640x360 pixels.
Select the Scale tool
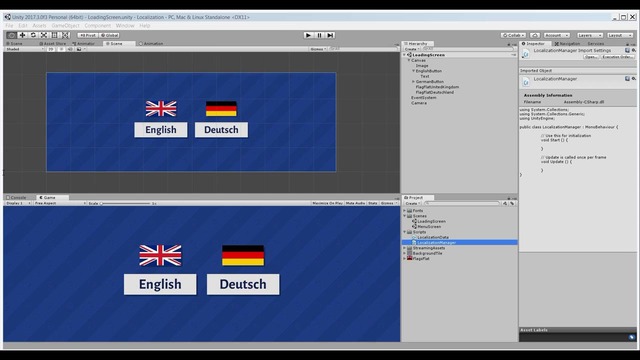44,36
